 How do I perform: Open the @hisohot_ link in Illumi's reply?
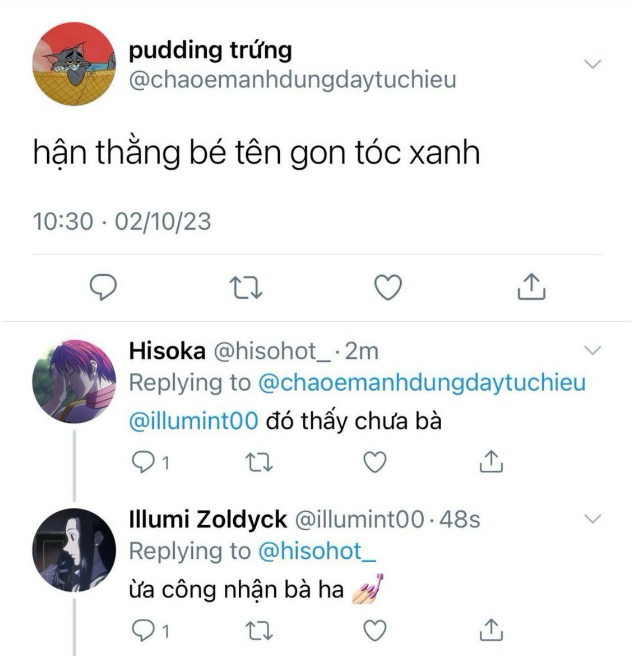(317, 552)
